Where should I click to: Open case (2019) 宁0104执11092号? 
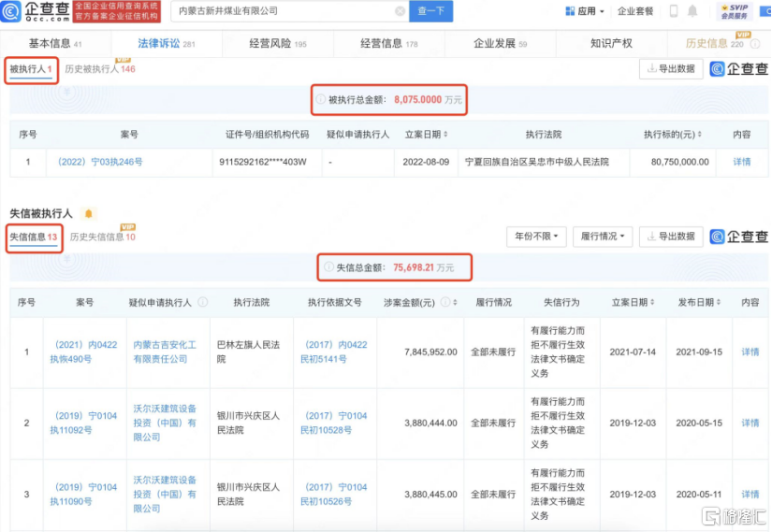(x=84, y=423)
